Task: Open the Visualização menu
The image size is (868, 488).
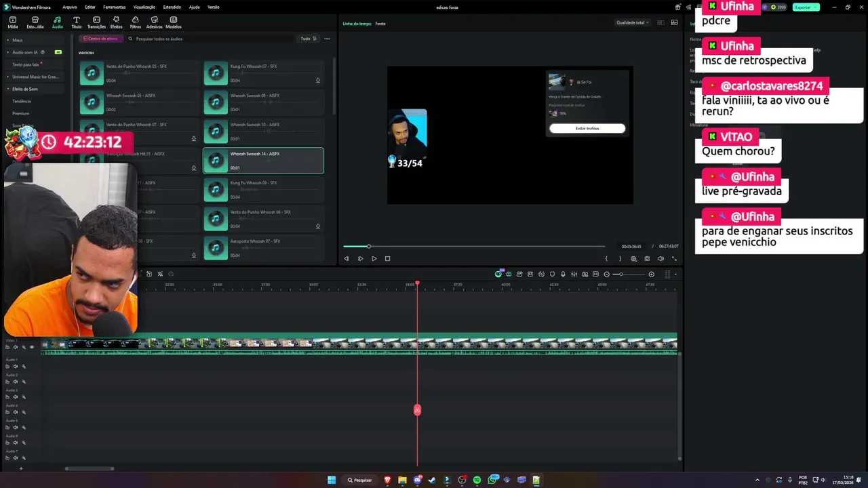Action: (144, 7)
